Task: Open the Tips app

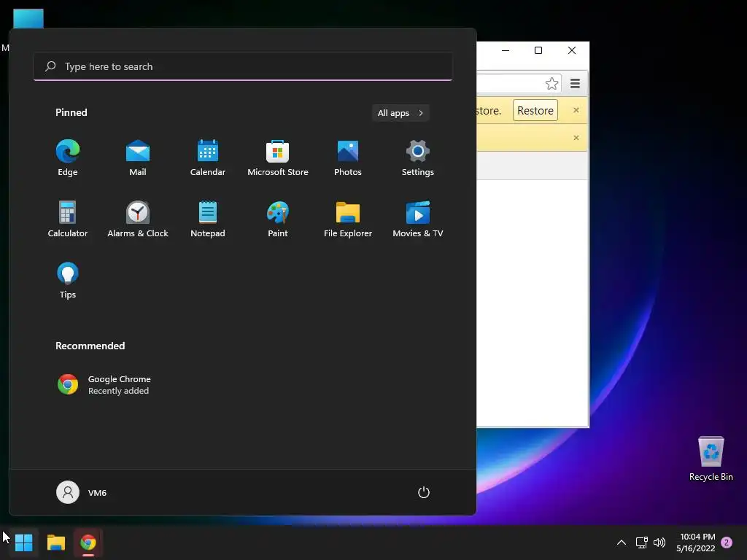Action: coord(68,281)
